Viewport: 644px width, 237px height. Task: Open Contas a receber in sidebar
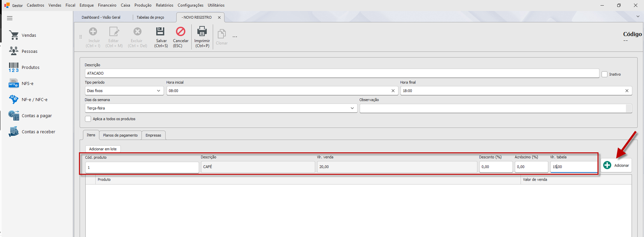point(32,132)
